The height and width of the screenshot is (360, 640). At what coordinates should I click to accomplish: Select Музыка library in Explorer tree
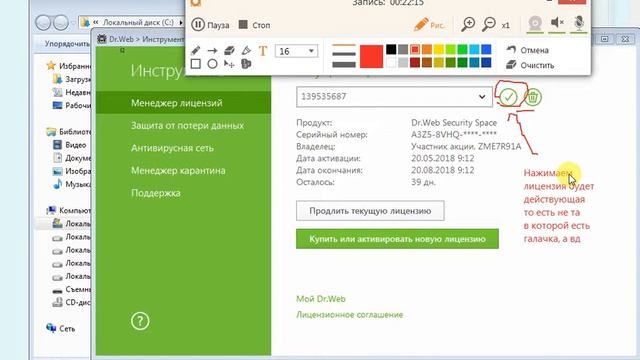(x=72, y=184)
